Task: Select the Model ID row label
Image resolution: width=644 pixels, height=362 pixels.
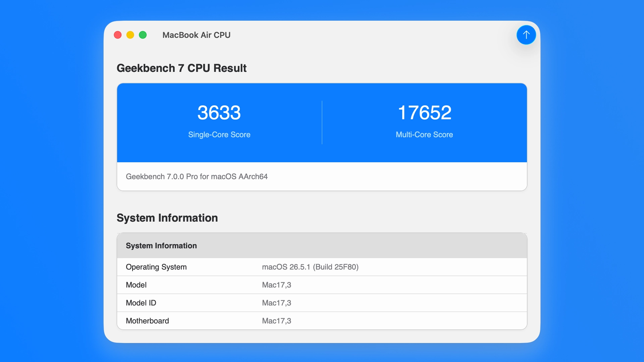Action: 141,303
